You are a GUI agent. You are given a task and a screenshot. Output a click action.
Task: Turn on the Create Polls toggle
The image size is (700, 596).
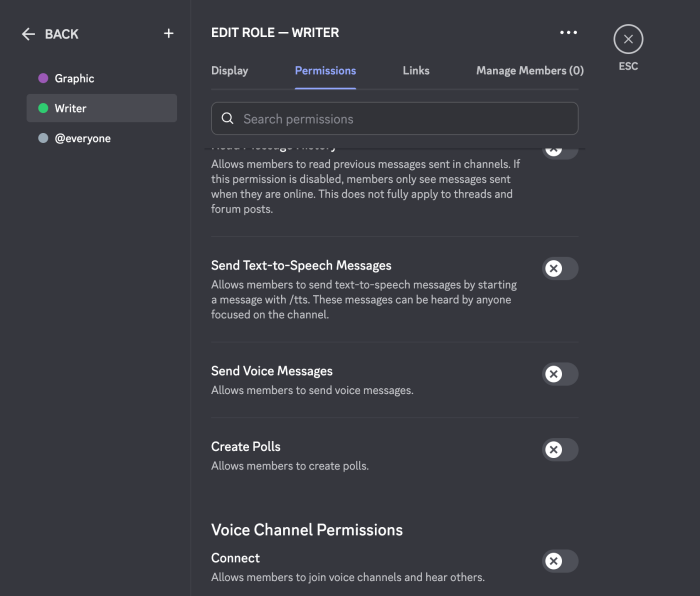[x=560, y=450]
